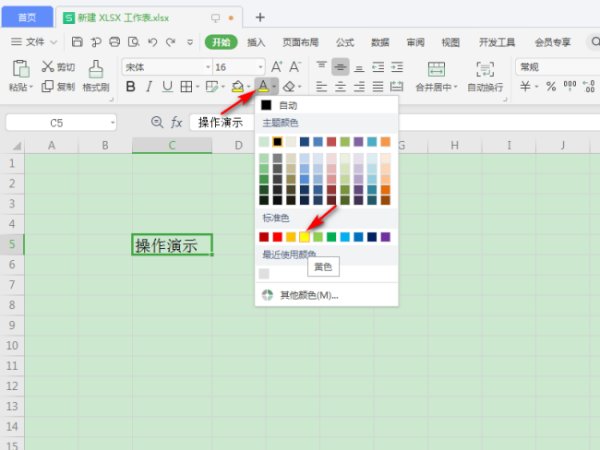
Task: Expand the font color dropdown arrow
Action: pos(274,86)
